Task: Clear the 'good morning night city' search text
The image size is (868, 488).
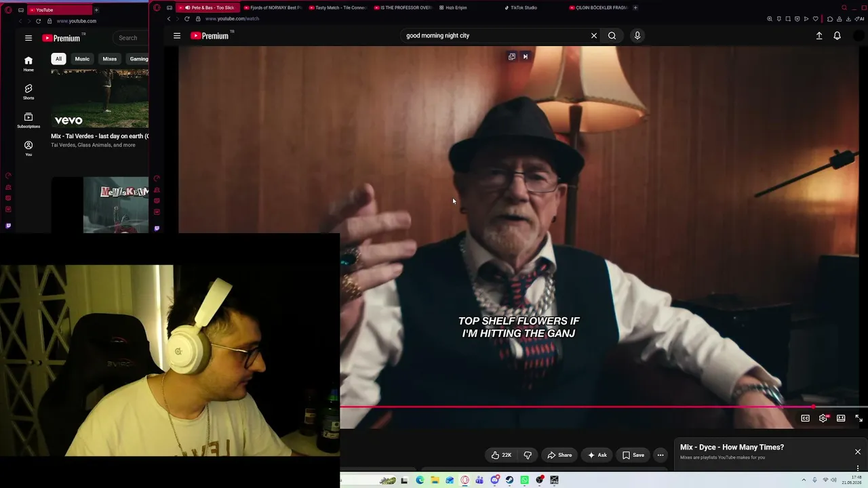Action: [x=594, y=36]
